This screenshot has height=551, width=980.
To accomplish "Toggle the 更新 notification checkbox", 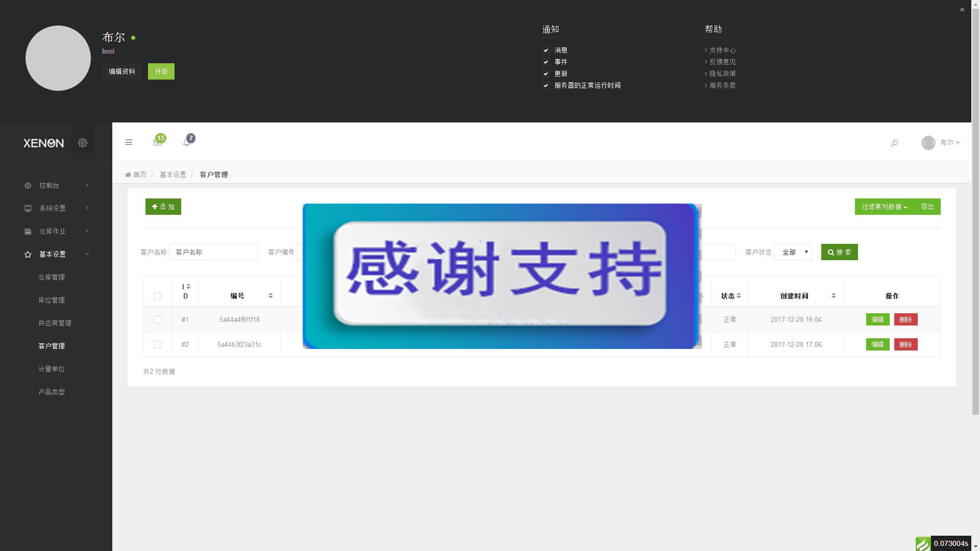I will click(x=546, y=73).
